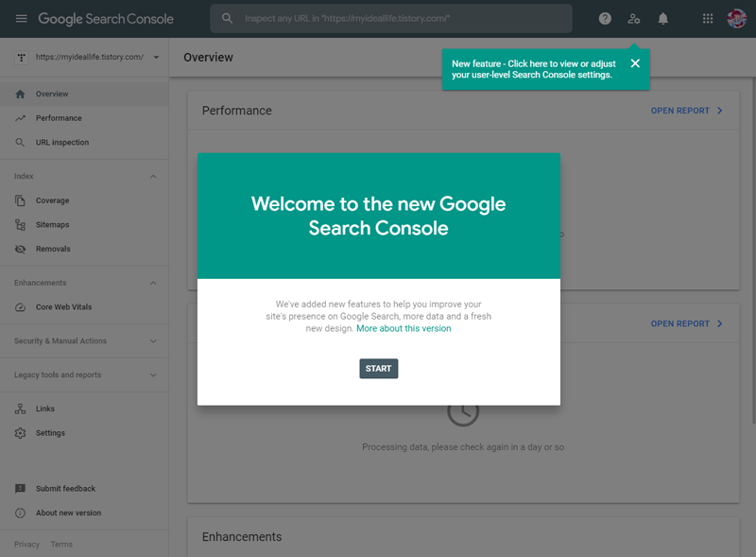Screen dimensions: 756x557
Task: Expand Security & Manual Actions section
Action: pyautogui.click(x=153, y=341)
